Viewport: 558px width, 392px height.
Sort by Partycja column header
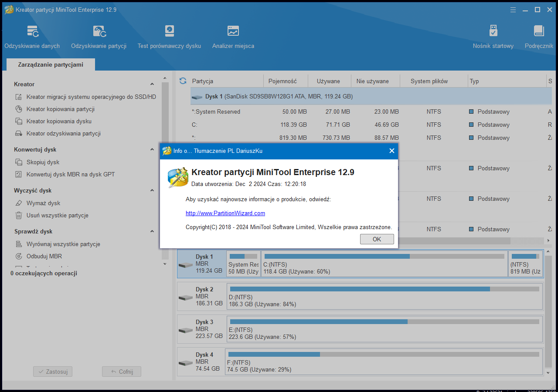(227, 81)
